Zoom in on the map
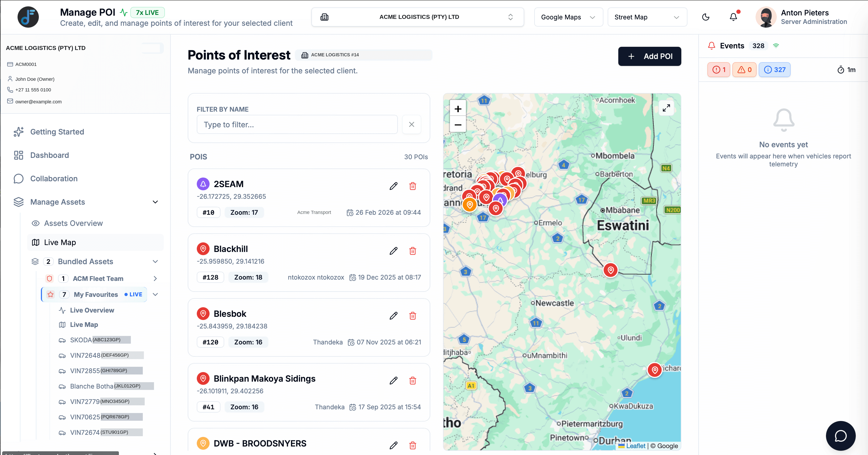The height and width of the screenshot is (455, 868). (458, 109)
